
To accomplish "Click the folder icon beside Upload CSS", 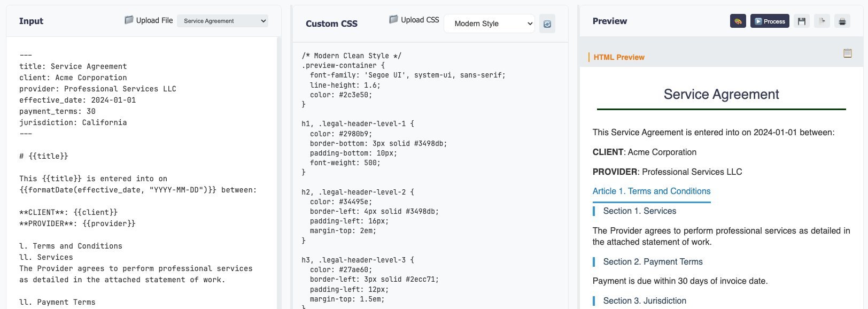I will click(394, 19).
